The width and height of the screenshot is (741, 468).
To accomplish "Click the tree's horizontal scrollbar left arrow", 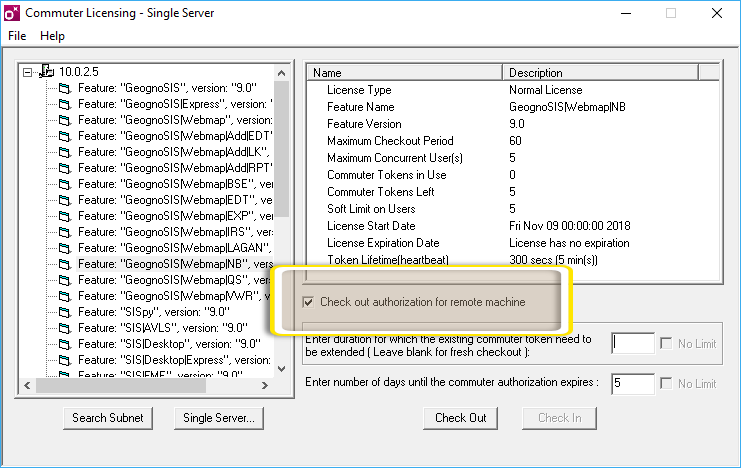I will click(x=27, y=385).
